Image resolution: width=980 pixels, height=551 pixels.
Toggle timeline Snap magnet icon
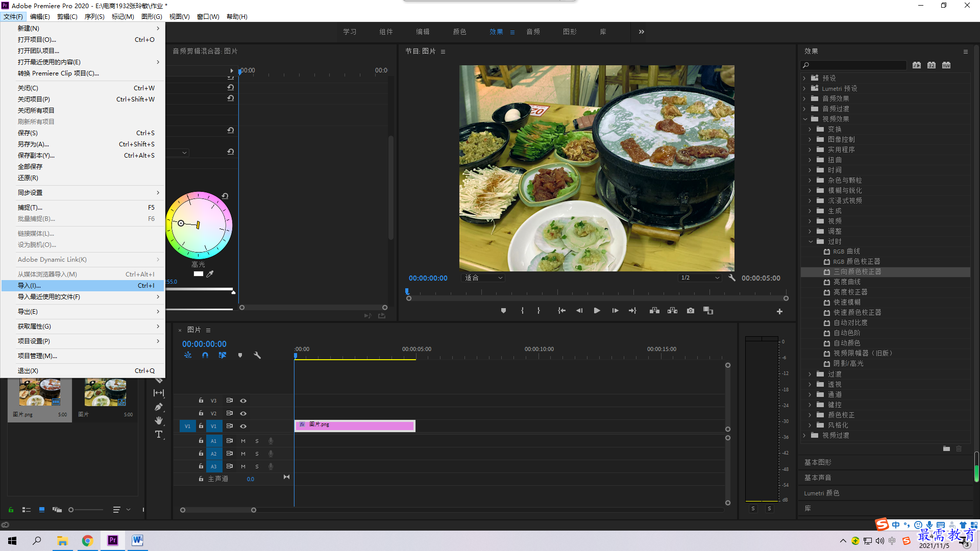pos(205,355)
